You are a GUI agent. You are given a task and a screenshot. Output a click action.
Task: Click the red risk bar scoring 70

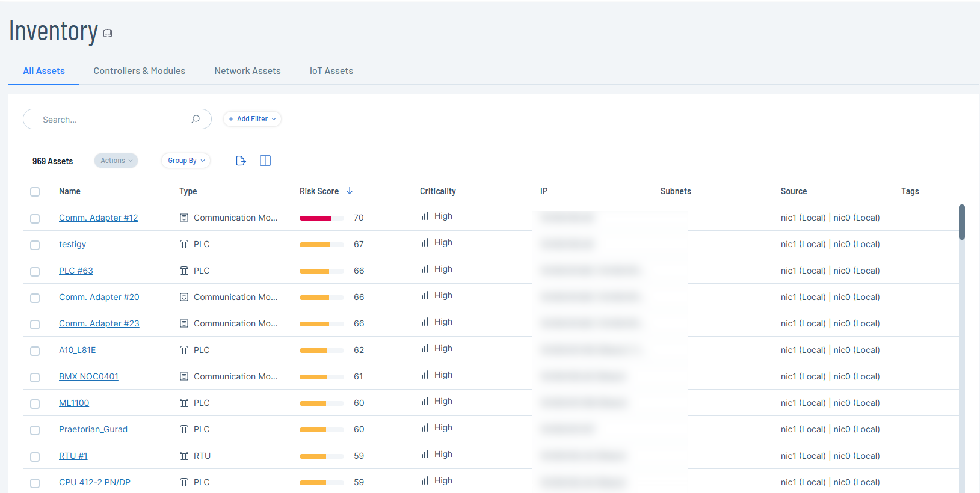[x=316, y=218]
